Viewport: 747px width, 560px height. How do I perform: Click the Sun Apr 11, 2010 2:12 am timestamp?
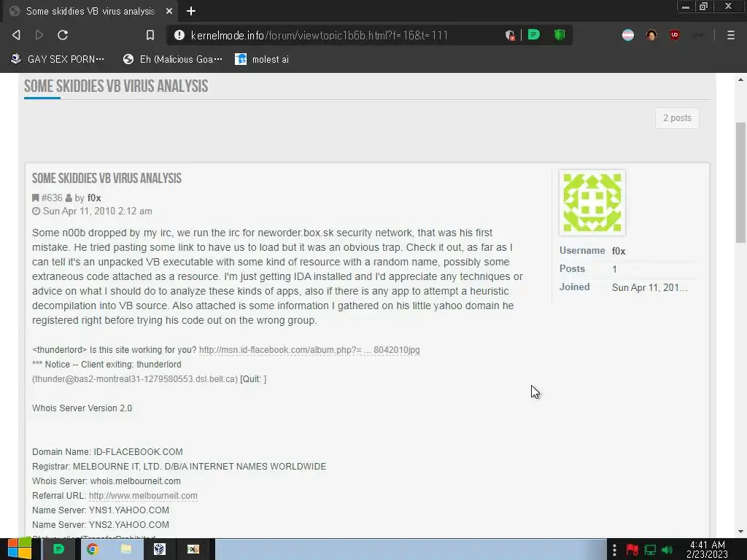pos(98,211)
